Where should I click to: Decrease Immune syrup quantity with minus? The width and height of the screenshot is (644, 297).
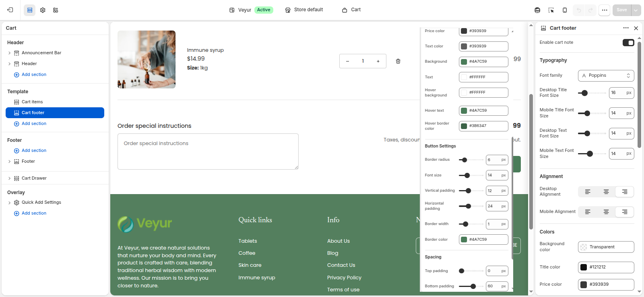click(x=347, y=61)
